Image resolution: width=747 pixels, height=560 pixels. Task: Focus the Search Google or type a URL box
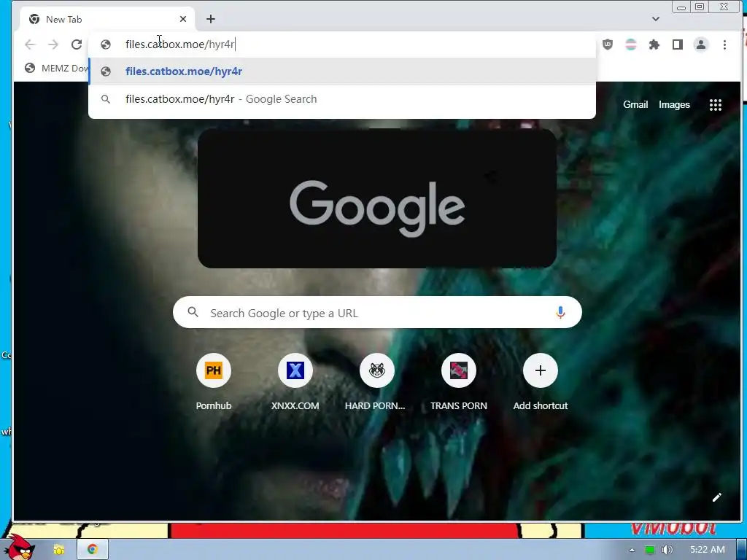pos(377,312)
